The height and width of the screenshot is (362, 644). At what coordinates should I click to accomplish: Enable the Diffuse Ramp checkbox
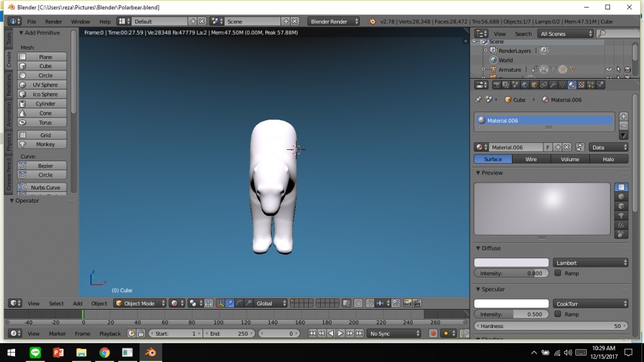558,273
